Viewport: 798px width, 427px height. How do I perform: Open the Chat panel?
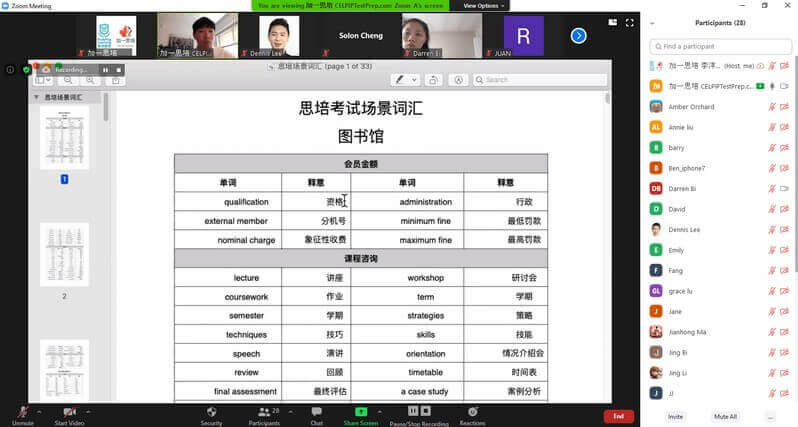tap(316, 412)
